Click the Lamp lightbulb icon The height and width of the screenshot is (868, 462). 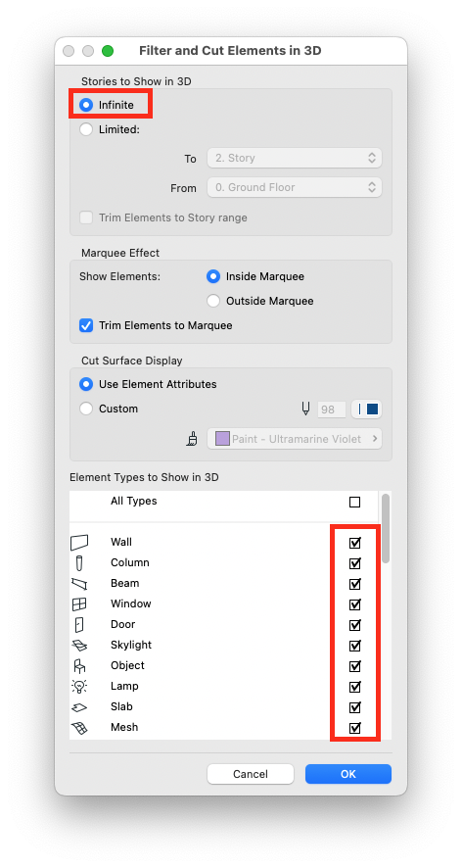pos(79,687)
